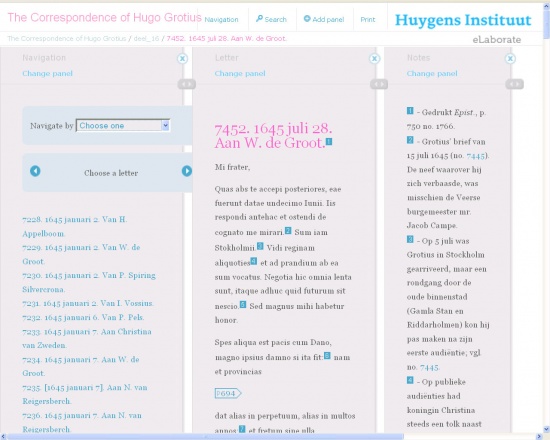
Task: Click the horizontal scrollbar at the bottom
Action: [205, 437]
